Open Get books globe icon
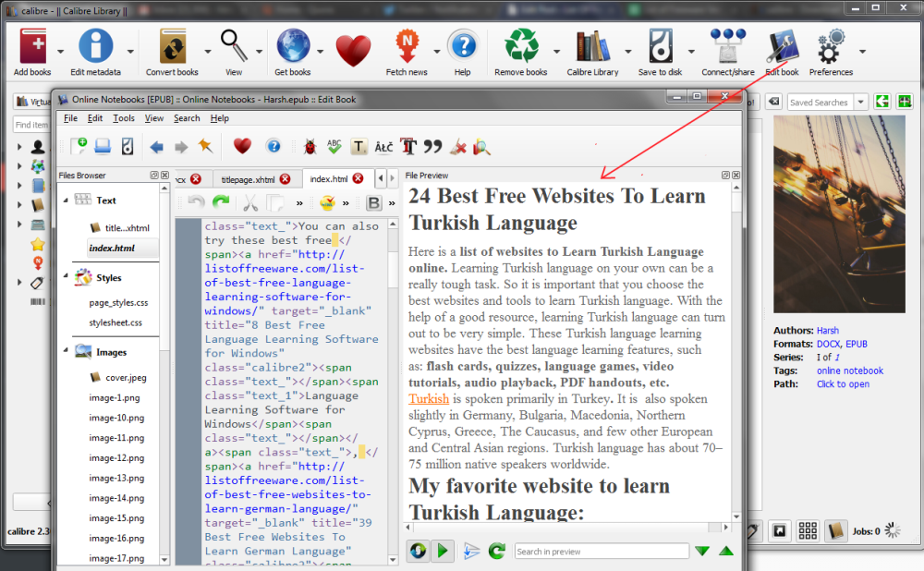The height and width of the screenshot is (571, 924). 293,47
